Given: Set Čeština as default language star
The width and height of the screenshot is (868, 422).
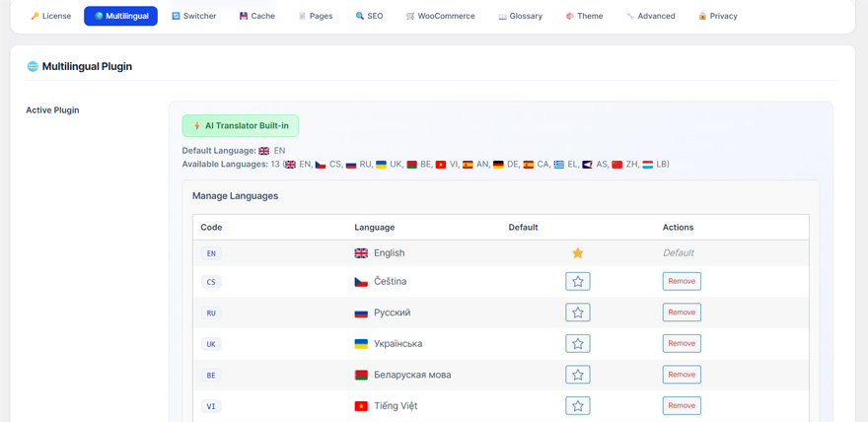Looking at the screenshot, I should tap(578, 282).
